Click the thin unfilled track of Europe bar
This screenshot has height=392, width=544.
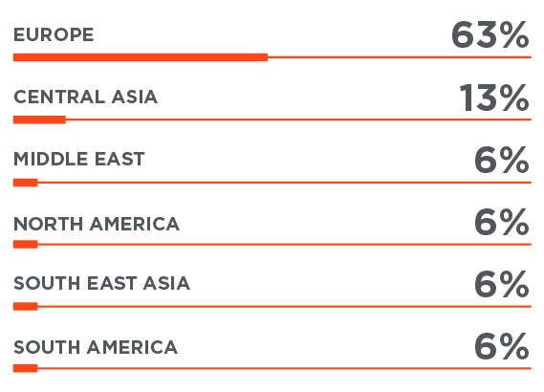pyautogui.click(x=400, y=57)
